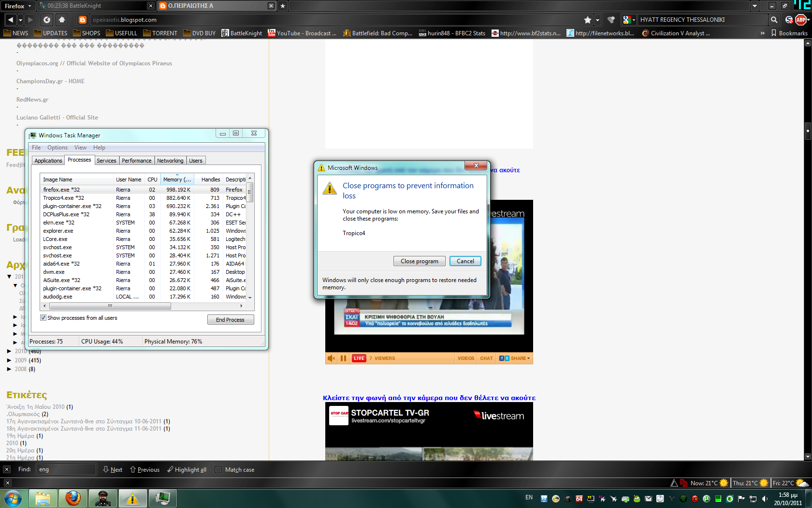Open the Google search engine selector
Viewport: 812px width, 508px height.
(x=629, y=20)
